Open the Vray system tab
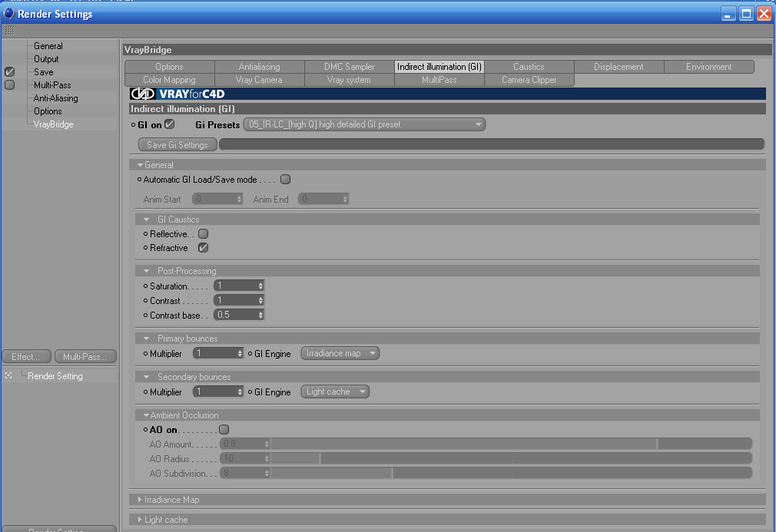 [x=350, y=80]
